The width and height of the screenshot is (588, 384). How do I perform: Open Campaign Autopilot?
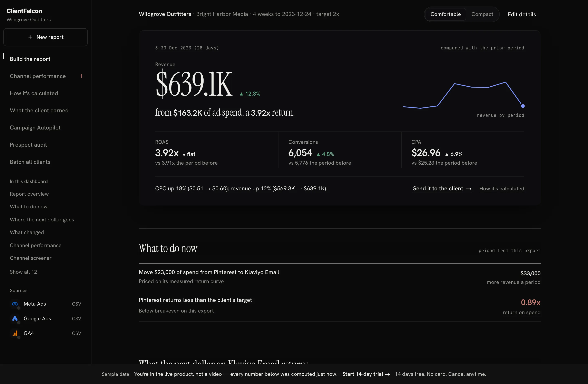tap(46, 127)
